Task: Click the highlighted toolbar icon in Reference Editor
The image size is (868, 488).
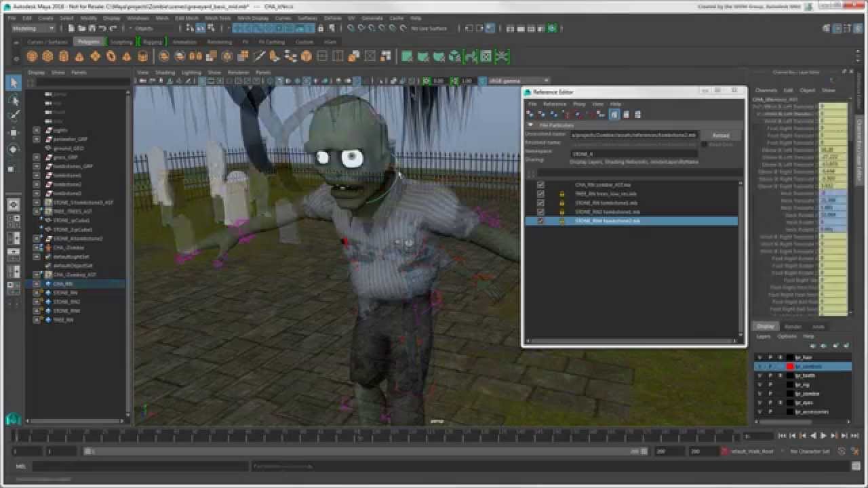Action: [x=614, y=115]
